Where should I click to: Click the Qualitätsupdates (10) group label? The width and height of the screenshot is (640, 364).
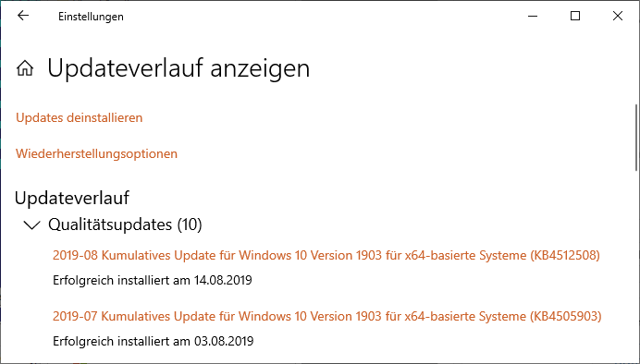pos(125,224)
